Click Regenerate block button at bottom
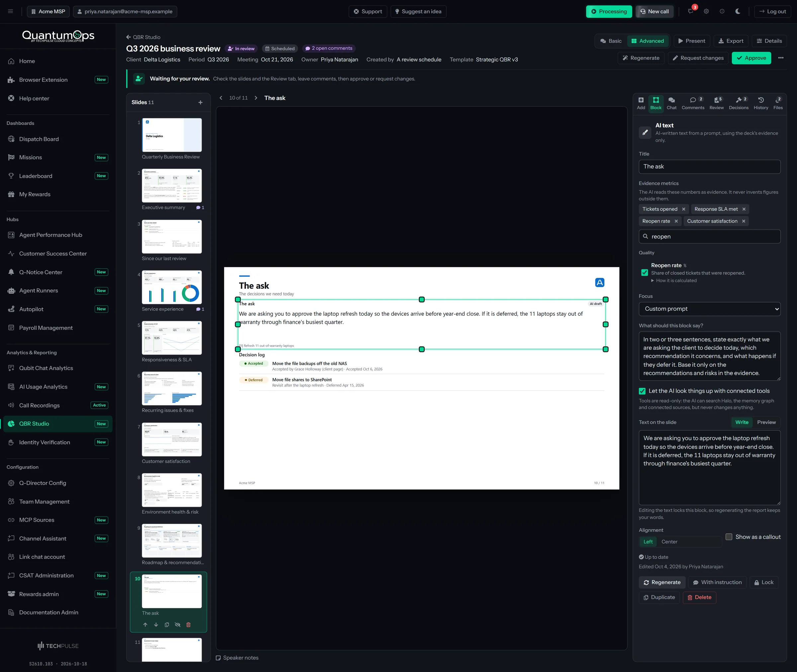Viewport: 797px width, 672px height. [x=662, y=582]
